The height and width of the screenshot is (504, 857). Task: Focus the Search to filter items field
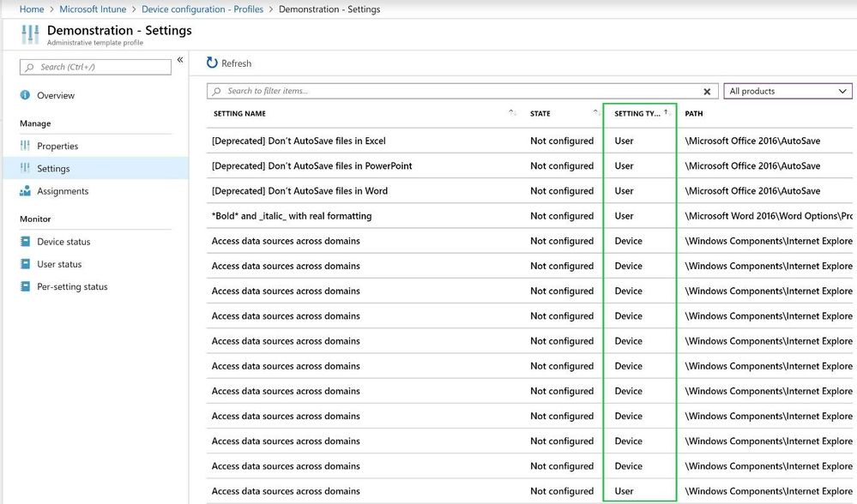tap(462, 91)
